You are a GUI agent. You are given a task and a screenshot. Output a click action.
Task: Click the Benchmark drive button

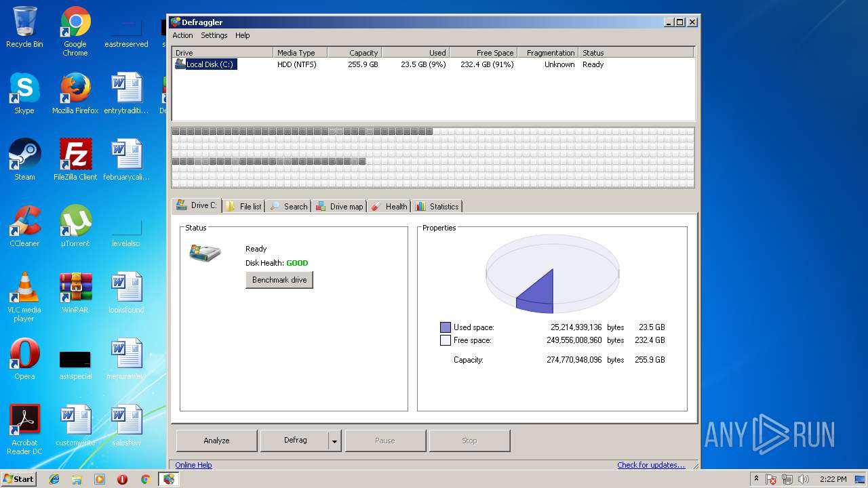tap(279, 280)
